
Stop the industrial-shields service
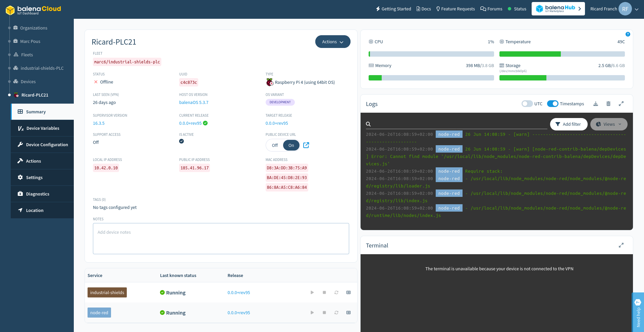pos(324,292)
